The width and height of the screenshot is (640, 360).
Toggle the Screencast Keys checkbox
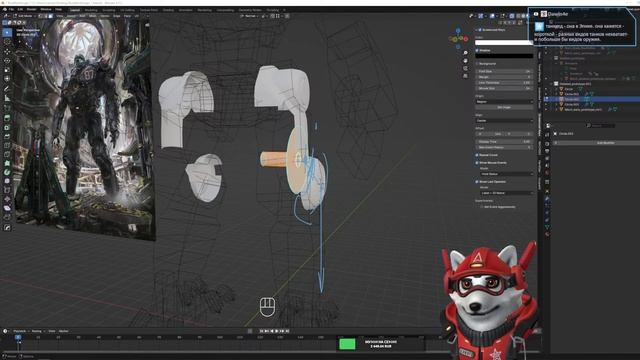click(480, 30)
